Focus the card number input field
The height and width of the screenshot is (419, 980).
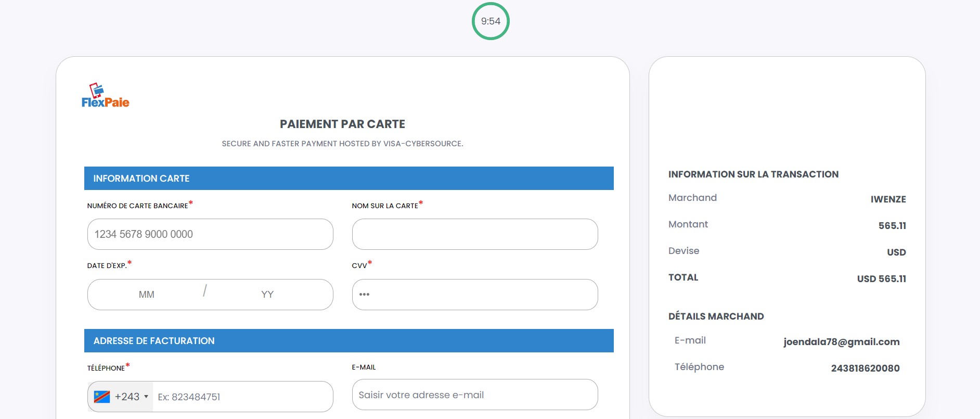(210, 234)
